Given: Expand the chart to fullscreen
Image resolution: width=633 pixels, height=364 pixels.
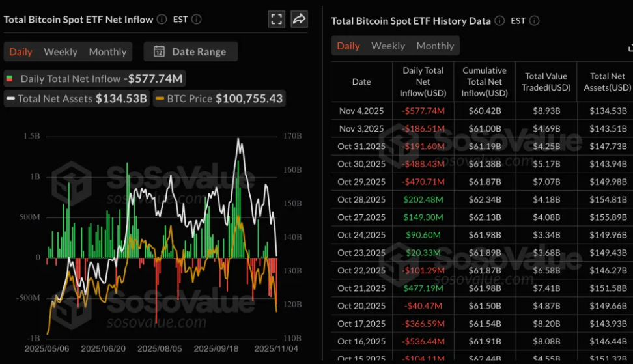Looking at the screenshot, I should tap(276, 20).
